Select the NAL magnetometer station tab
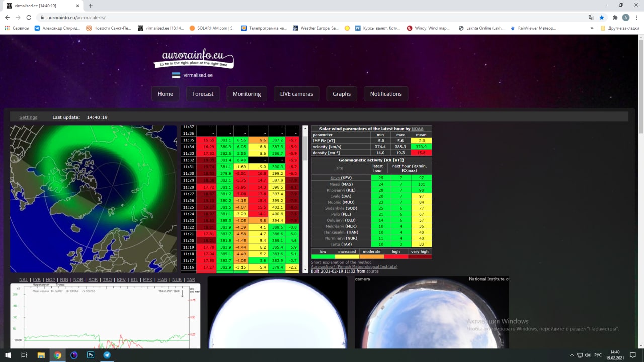 pos(24,280)
